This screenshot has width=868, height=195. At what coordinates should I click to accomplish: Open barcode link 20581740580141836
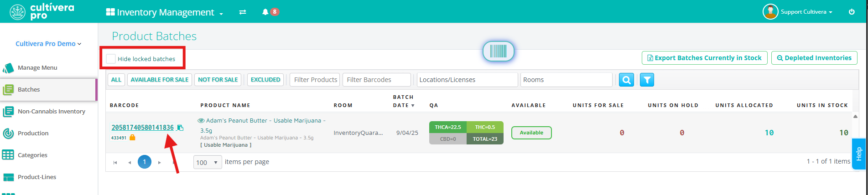[142, 128]
